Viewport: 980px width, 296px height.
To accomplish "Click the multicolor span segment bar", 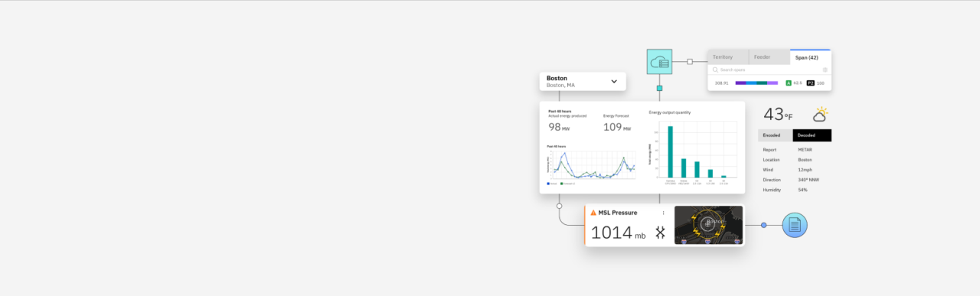I will (756, 83).
